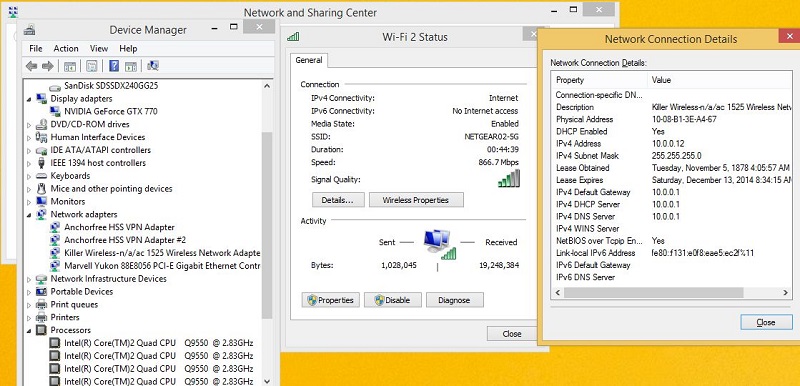Click the Signal Quality bars in Wi-Fi Status
This screenshot has width=800, height=386.
pyautogui.click(x=509, y=178)
